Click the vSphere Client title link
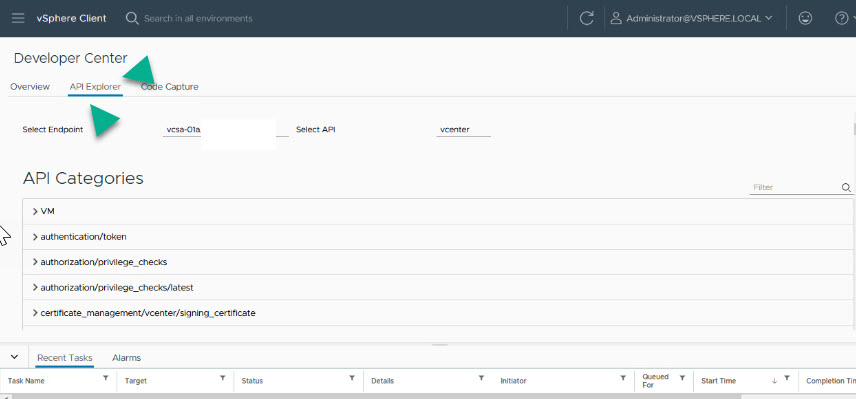 tap(72, 18)
